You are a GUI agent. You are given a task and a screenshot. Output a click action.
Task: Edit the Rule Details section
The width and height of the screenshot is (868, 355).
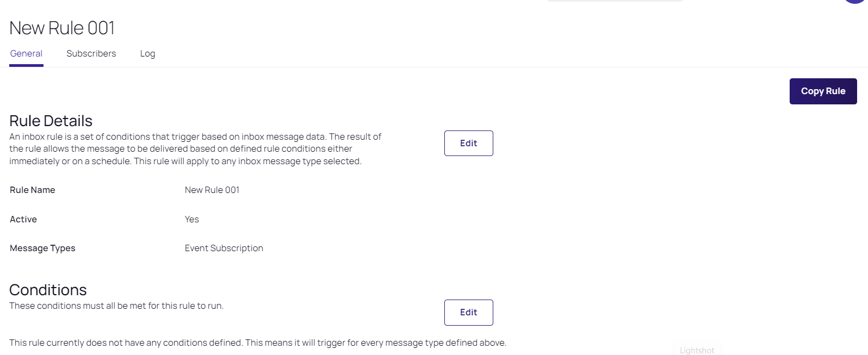(468, 144)
